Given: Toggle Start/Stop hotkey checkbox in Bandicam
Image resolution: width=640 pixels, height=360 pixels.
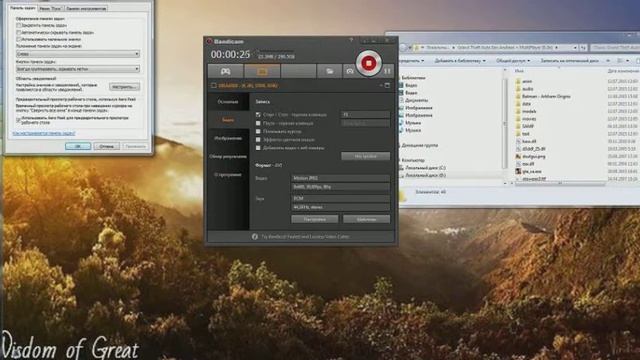Looking at the screenshot, I should (x=258, y=115).
